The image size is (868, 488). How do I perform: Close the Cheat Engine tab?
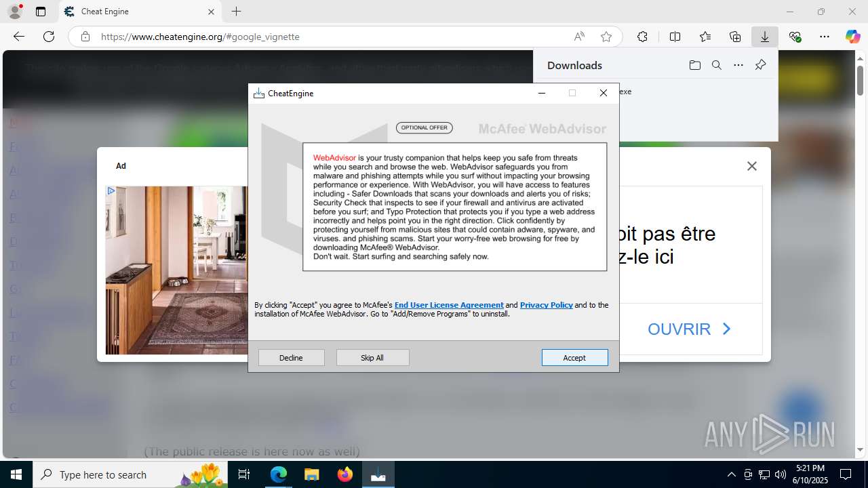211,12
